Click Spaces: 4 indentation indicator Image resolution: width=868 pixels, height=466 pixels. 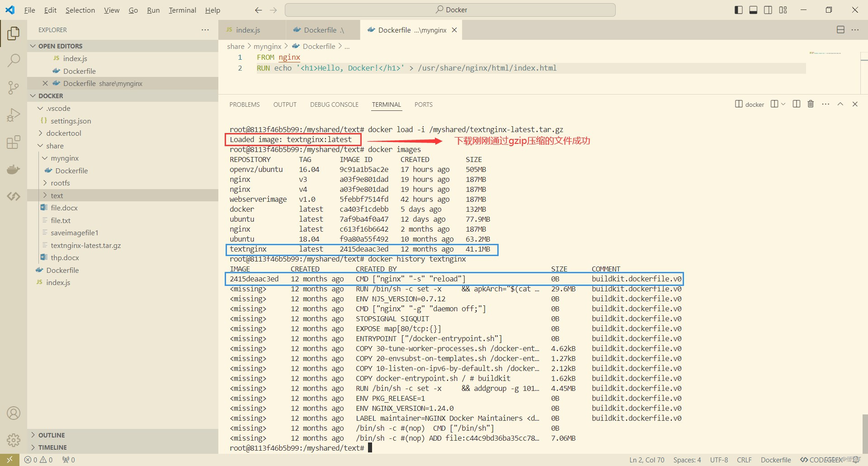(x=687, y=460)
